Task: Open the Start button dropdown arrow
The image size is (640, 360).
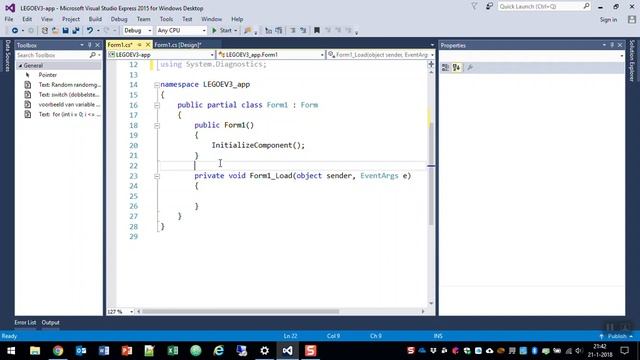Action: pyautogui.click(x=236, y=31)
